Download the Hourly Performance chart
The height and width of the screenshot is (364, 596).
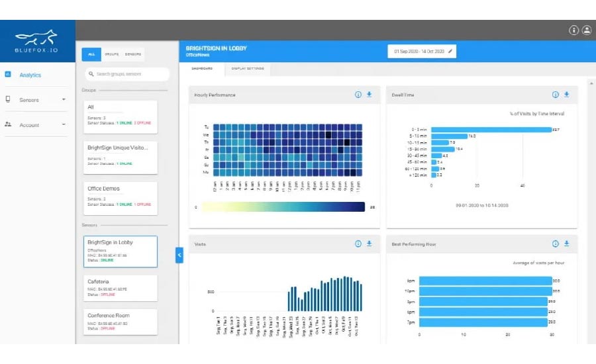point(369,95)
